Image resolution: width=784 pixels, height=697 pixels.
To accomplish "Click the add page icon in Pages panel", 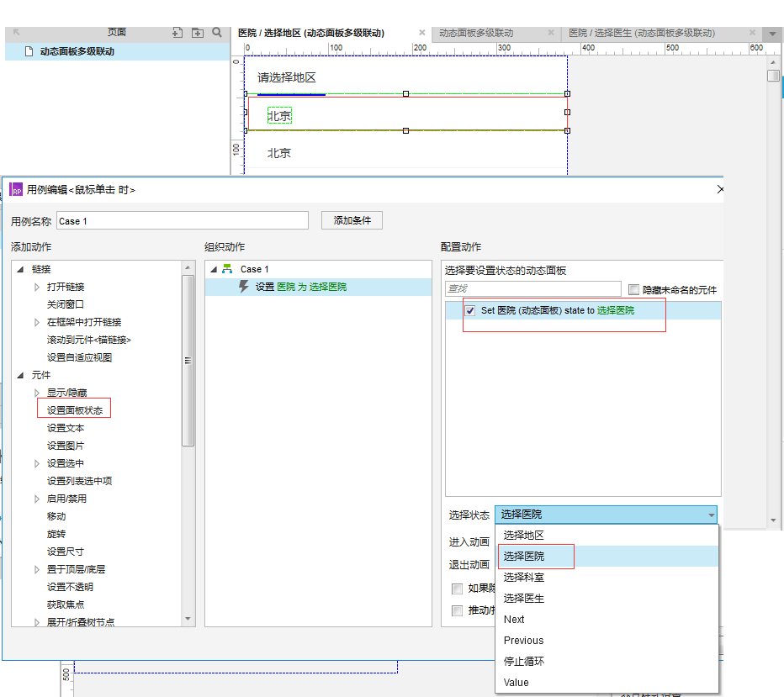I will click(178, 32).
